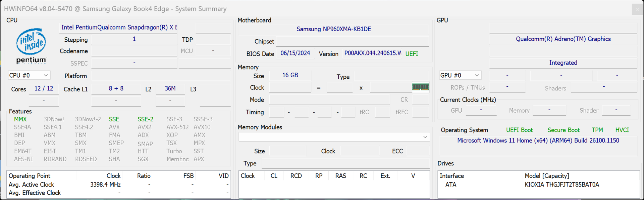Click the Samsung NP960XMA-KB1DE motherboard field

(x=334, y=29)
